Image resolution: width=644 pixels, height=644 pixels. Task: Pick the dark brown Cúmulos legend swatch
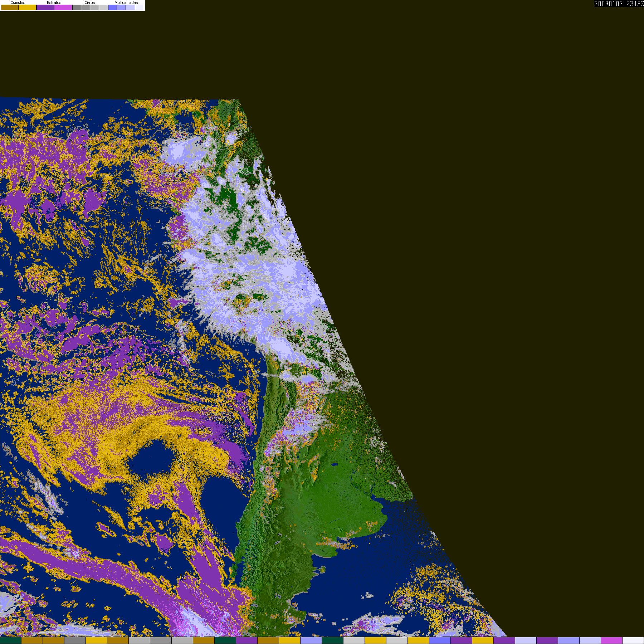coord(10,7)
